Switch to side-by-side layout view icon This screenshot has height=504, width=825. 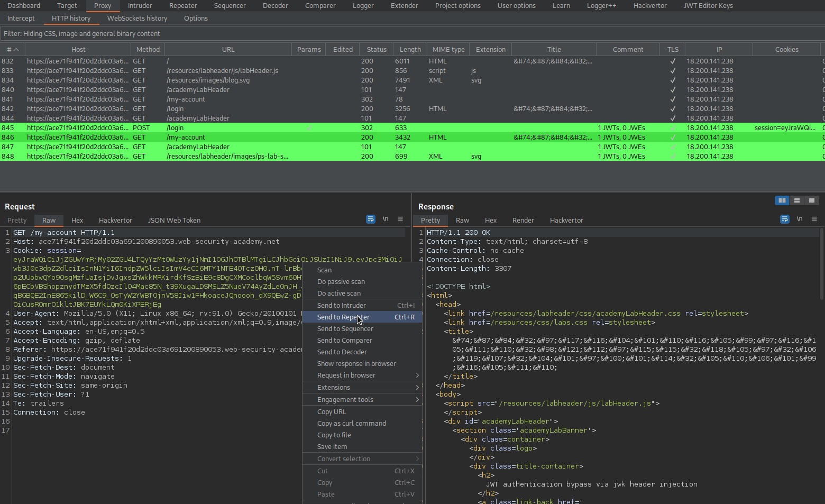pos(782,200)
